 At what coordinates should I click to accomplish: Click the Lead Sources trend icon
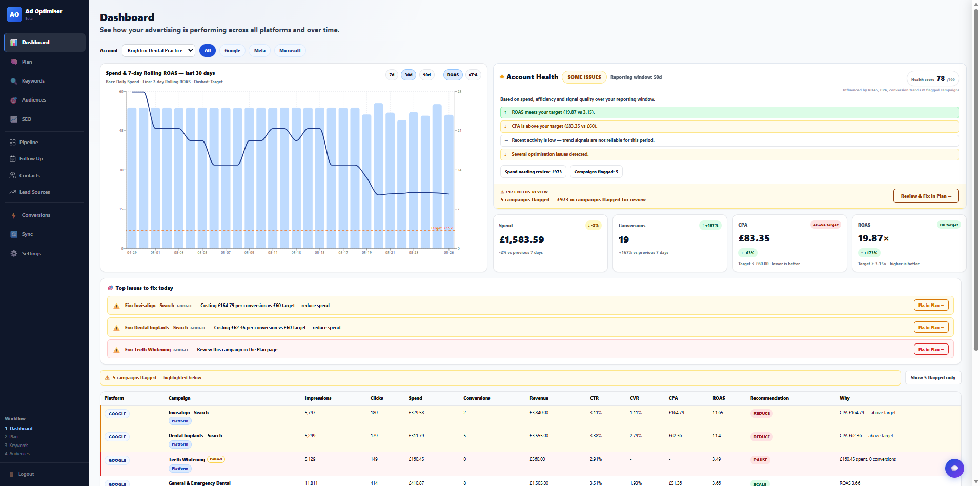[13, 192]
